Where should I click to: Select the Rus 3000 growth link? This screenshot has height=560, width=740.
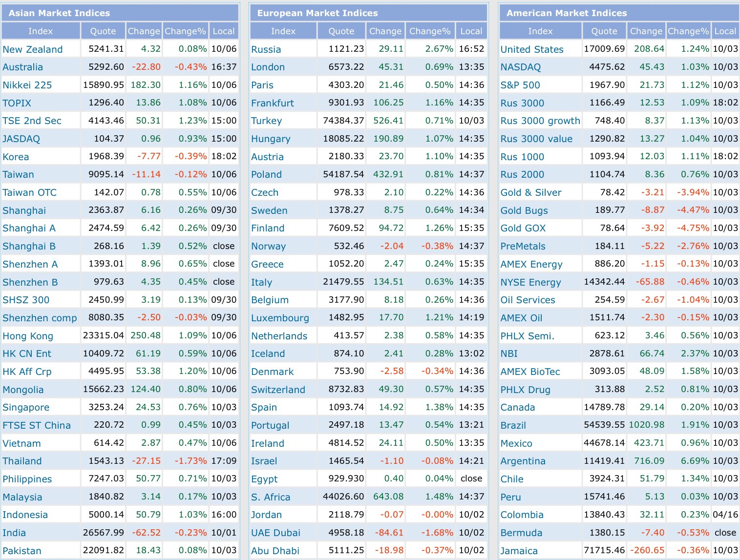point(540,121)
